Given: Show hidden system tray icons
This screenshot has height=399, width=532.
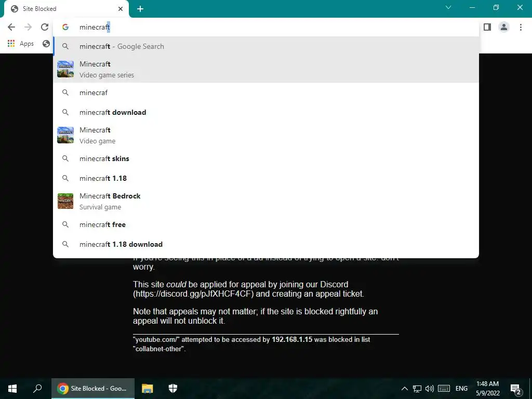Looking at the screenshot, I should [404, 389].
